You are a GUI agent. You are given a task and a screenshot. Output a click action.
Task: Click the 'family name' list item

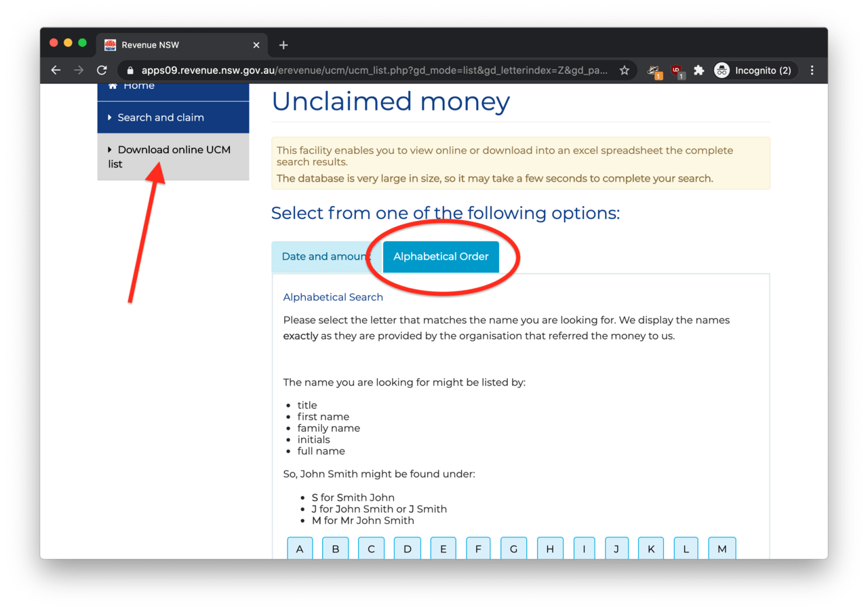click(x=329, y=428)
